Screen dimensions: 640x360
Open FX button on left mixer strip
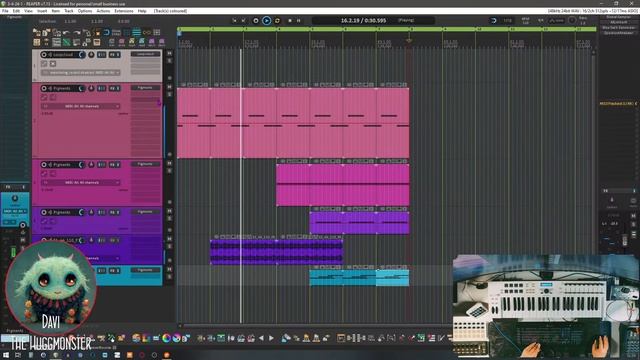[8, 187]
